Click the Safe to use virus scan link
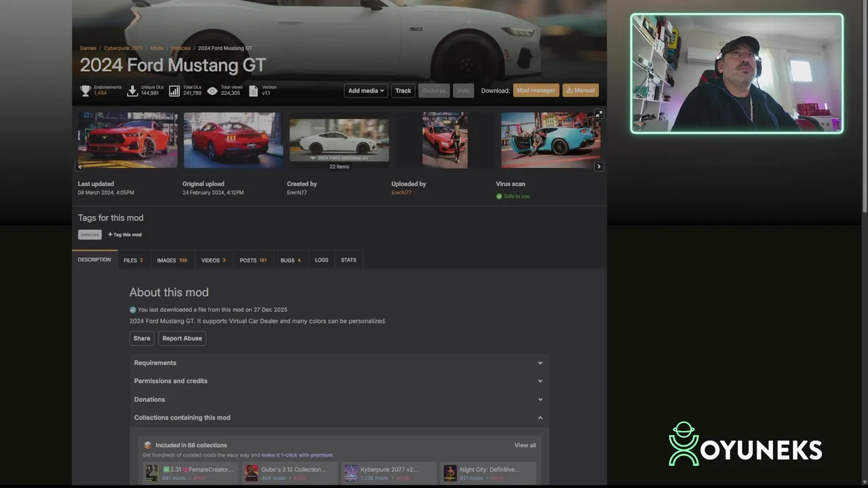 517,197
